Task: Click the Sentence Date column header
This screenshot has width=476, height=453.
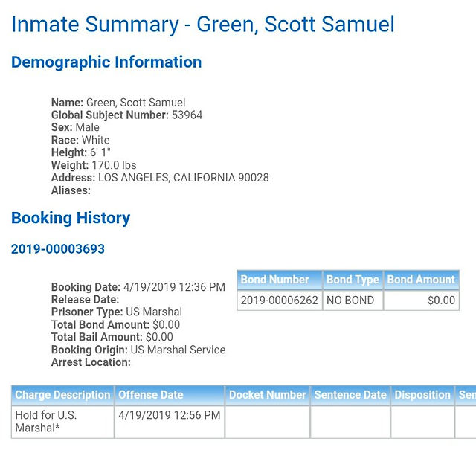Action: tap(350, 395)
